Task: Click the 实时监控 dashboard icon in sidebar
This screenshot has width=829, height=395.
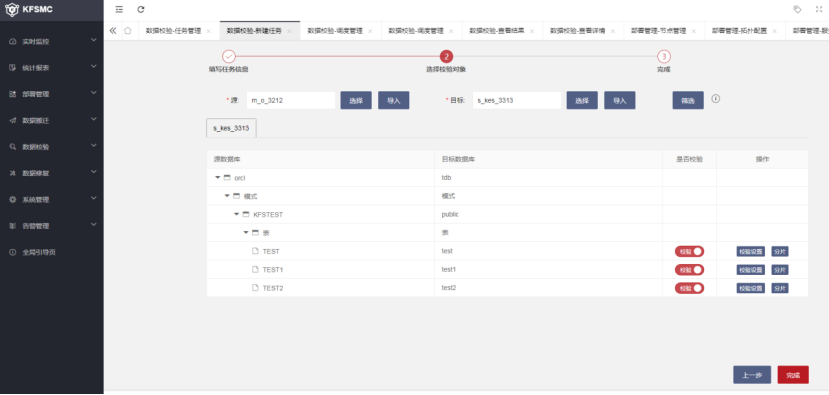Action: (x=13, y=41)
